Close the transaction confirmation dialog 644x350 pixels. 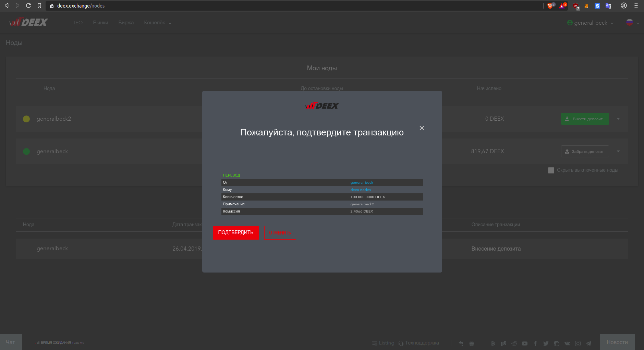[422, 128]
